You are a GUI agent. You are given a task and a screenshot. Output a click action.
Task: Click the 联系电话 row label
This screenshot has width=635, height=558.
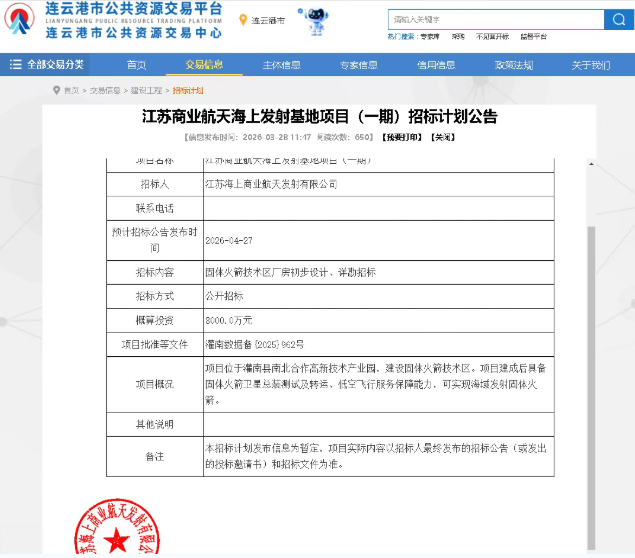coord(154,209)
